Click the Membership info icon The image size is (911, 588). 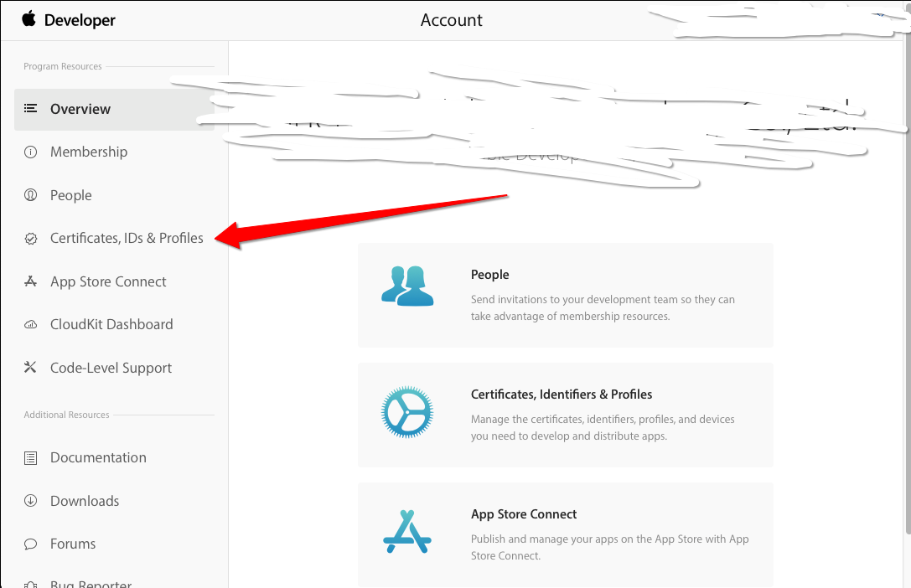(x=30, y=152)
